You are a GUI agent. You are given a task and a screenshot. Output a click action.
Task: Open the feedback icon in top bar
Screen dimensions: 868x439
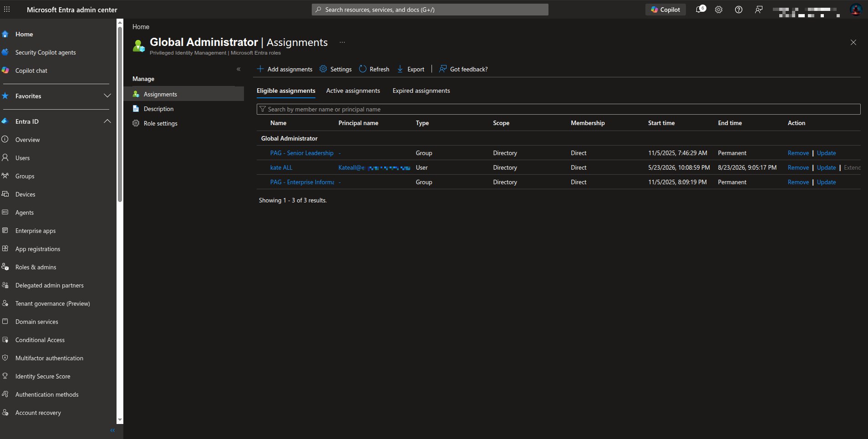pos(759,10)
